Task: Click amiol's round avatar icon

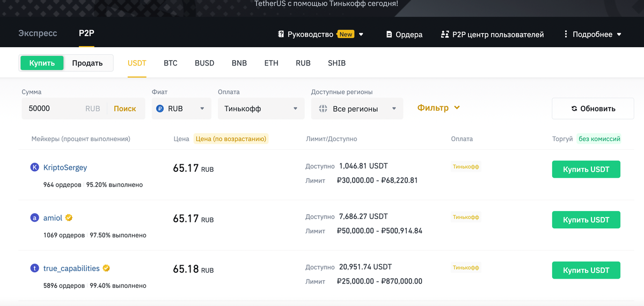Action: [x=35, y=218]
